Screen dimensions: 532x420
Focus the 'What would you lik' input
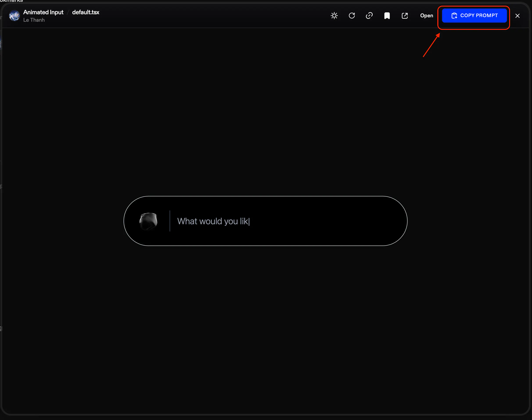click(x=213, y=221)
